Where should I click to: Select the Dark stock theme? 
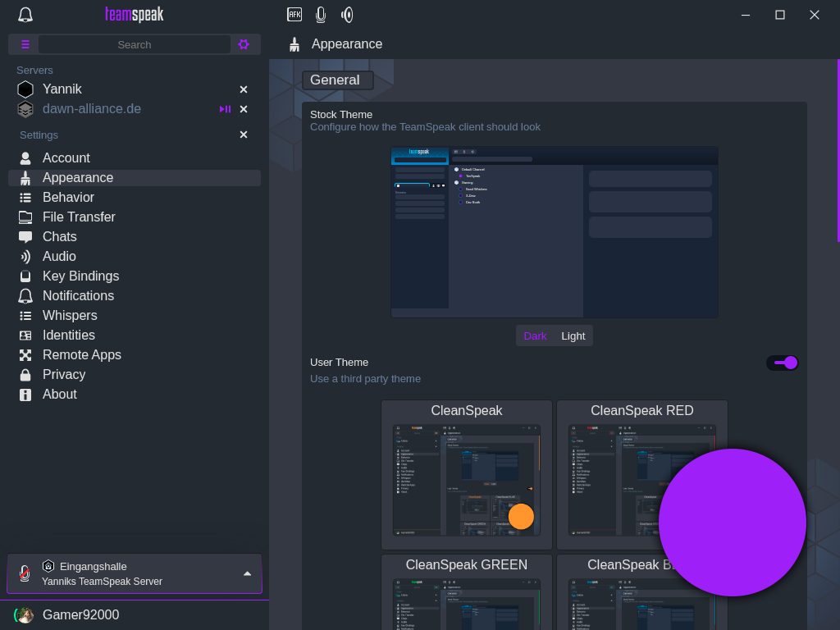pyautogui.click(x=535, y=336)
